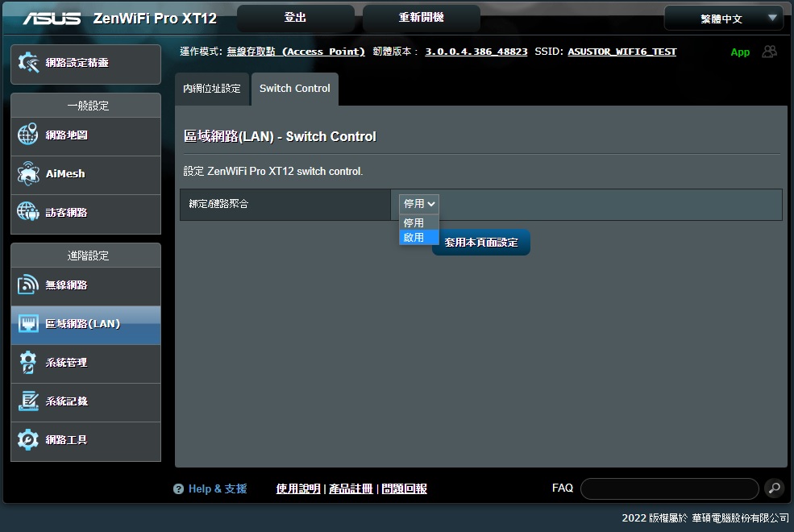Open 網路工具 menu item
The image size is (794, 532).
[85, 440]
